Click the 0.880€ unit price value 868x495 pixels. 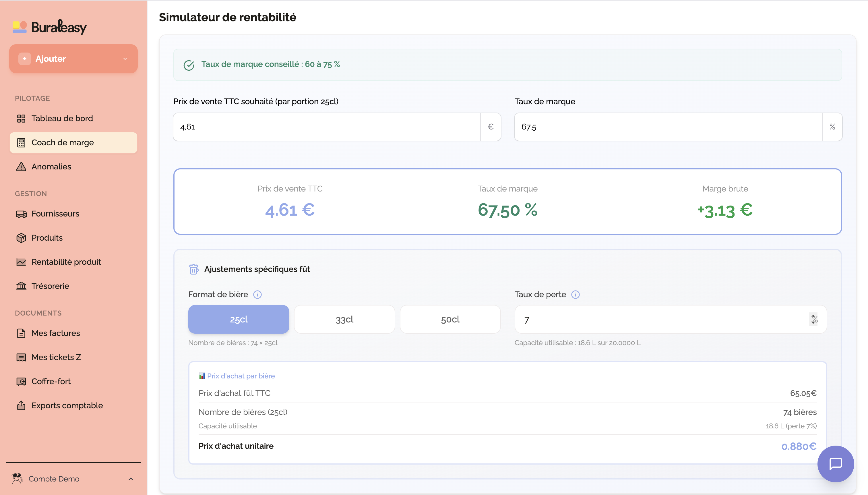(x=799, y=446)
